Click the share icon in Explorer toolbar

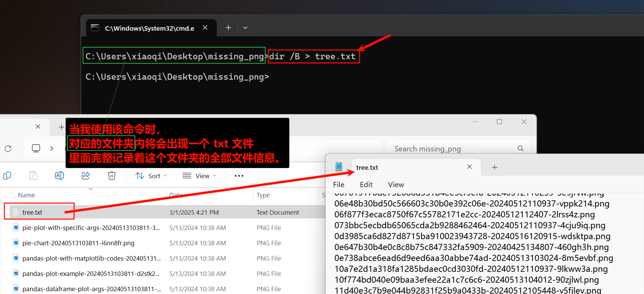point(86,175)
